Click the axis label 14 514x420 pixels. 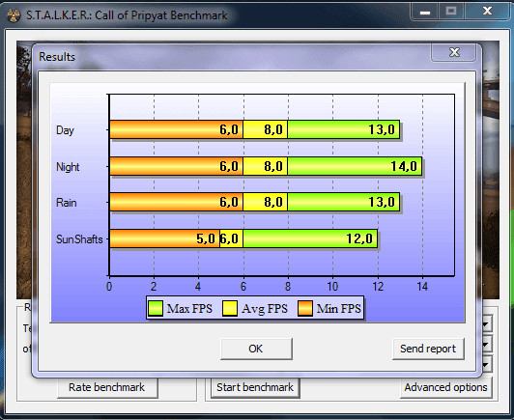(422, 287)
